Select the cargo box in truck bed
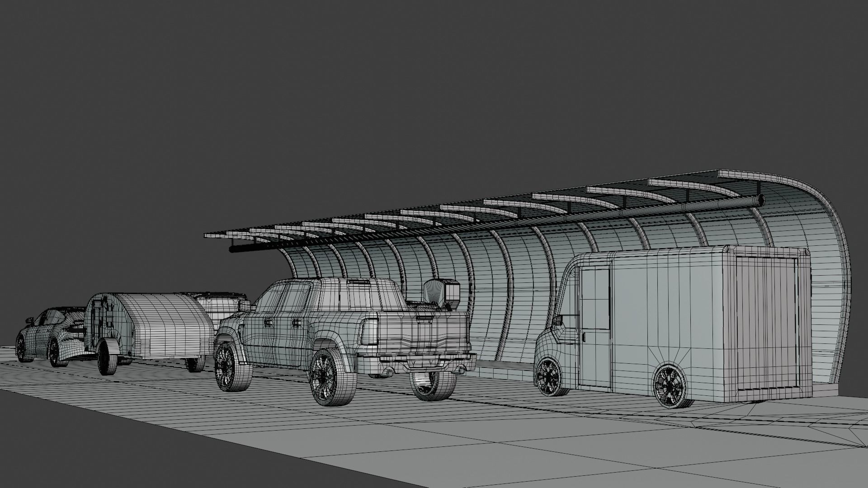Viewport: 868px width, 488px height. (441, 295)
